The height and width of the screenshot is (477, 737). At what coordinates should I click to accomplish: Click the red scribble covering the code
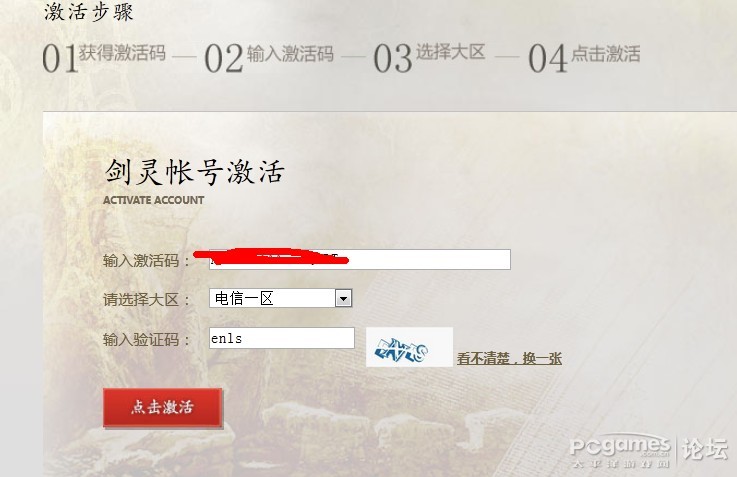(x=271, y=257)
